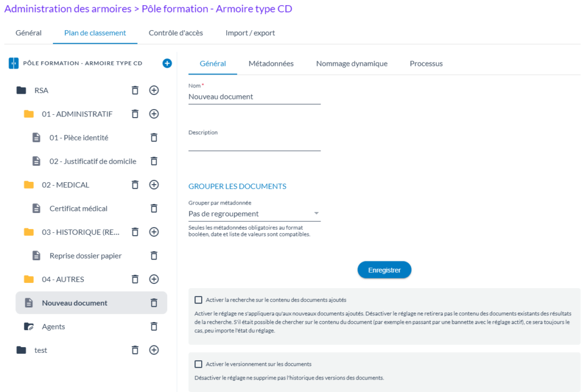Go to the Nommage dynamique tab
The image size is (582, 392).
pyautogui.click(x=351, y=64)
